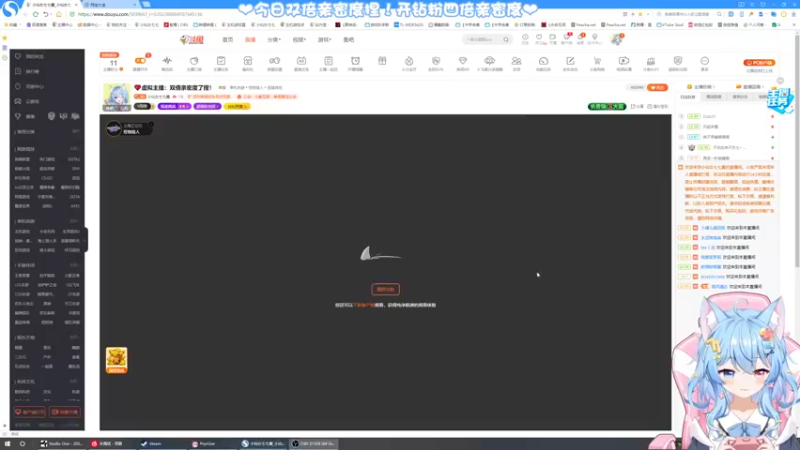Open Studio One from the taskbar

(x=61, y=444)
